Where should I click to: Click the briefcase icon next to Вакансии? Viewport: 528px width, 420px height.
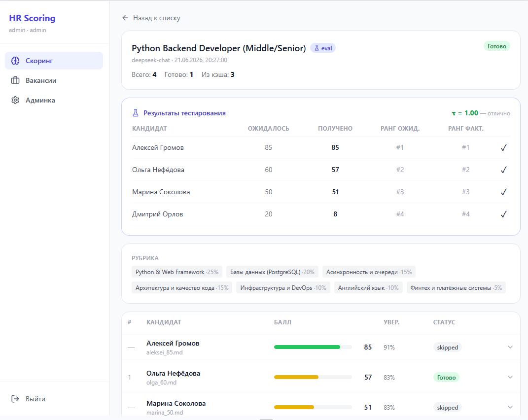pos(15,80)
